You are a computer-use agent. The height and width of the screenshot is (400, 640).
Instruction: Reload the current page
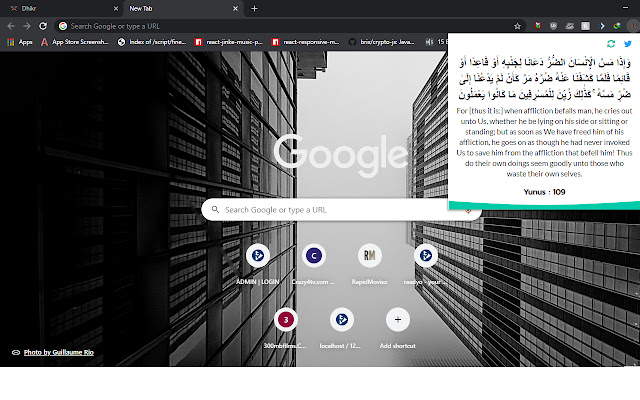point(43,26)
